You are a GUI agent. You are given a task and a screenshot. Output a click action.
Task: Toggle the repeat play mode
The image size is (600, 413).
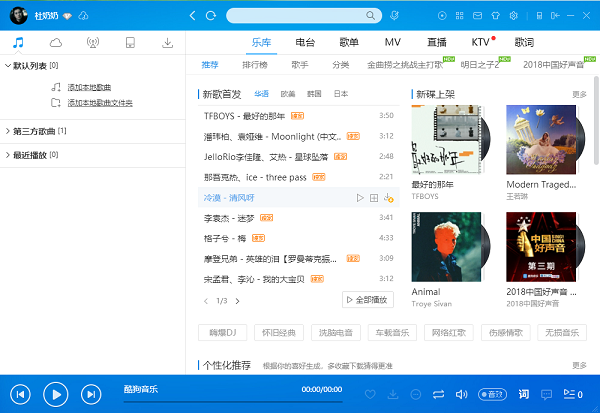(x=439, y=394)
